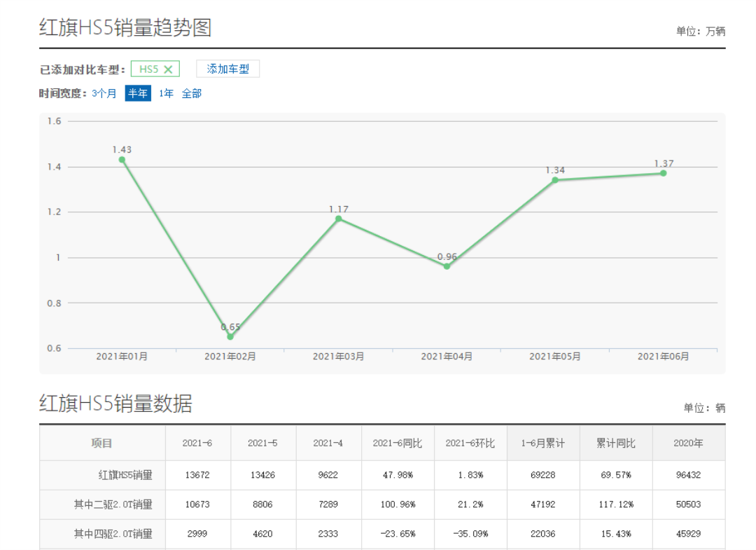The height and width of the screenshot is (550, 756).
Task: Click cell value 47192
Action: pyautogui.click(x=543, y=504)
